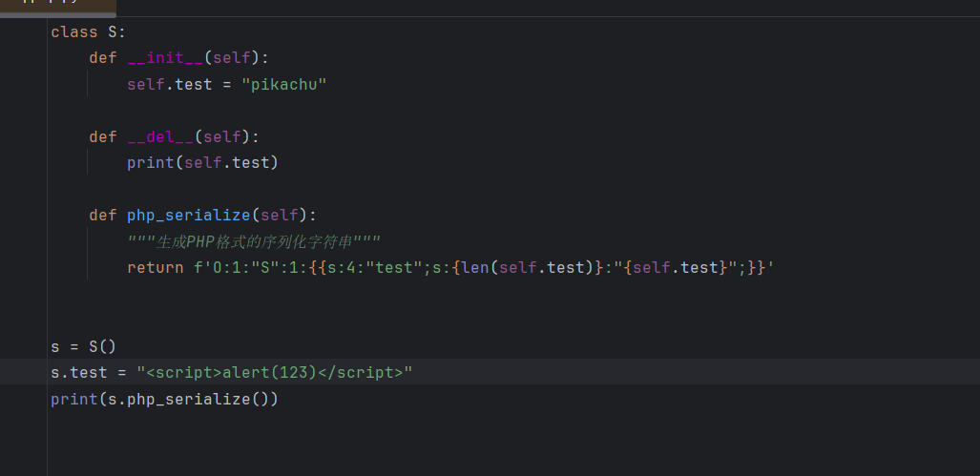Click the class name S in the class definition
980x476 pixels.
tap(113, 31)
